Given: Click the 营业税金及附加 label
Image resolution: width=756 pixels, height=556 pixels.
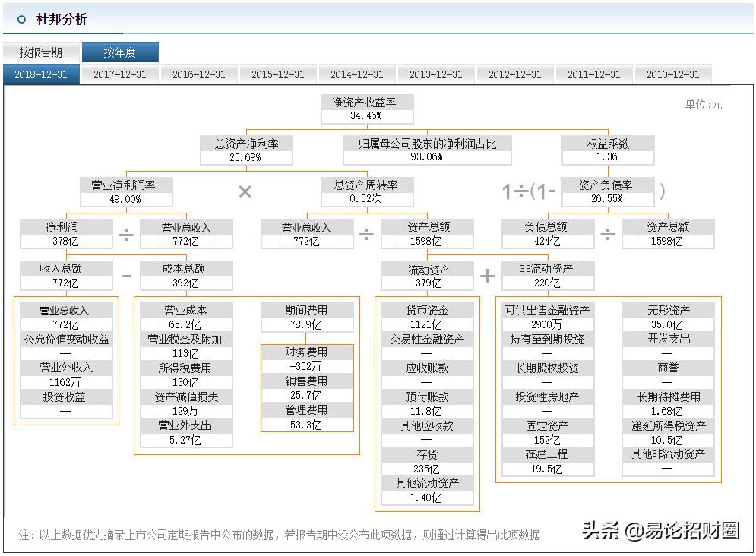Looking at the screenshot, I should click(x=185, y=340).
